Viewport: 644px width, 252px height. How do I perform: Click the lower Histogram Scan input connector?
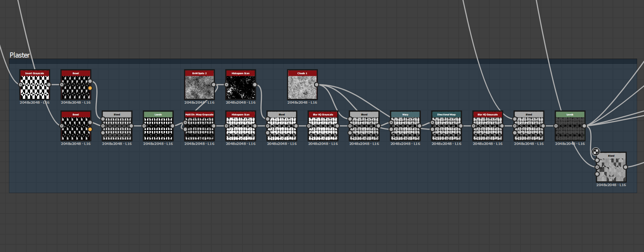click(226, 126)
